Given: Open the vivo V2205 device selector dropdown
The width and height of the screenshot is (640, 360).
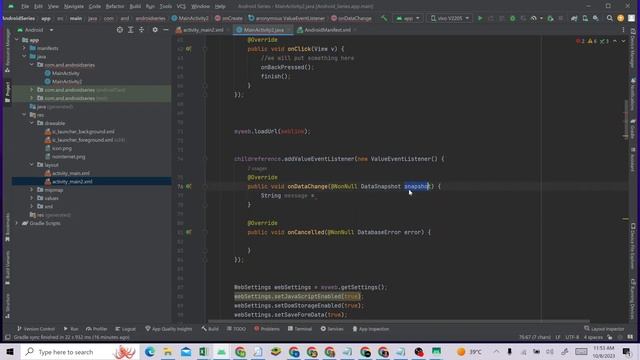Looking at the screenshot, I should click(449, 18).
